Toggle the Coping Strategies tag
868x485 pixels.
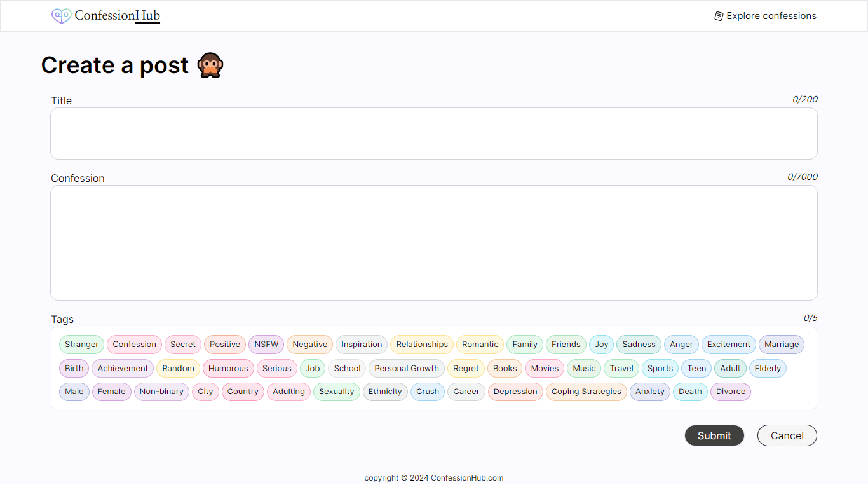[586, 392]
